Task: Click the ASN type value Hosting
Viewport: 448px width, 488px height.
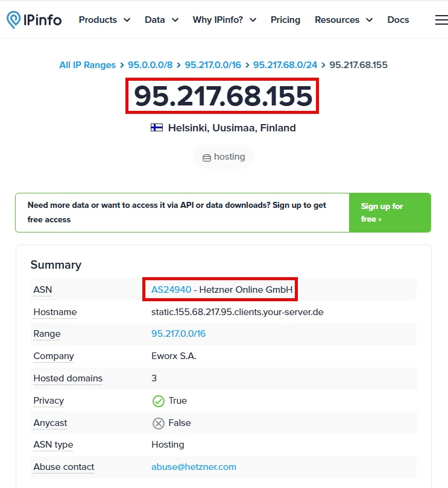Action: point(168,445)
